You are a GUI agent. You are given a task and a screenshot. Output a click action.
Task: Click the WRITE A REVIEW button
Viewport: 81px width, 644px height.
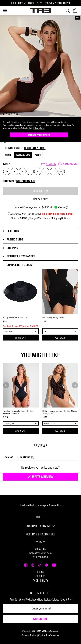click(40, 477)
